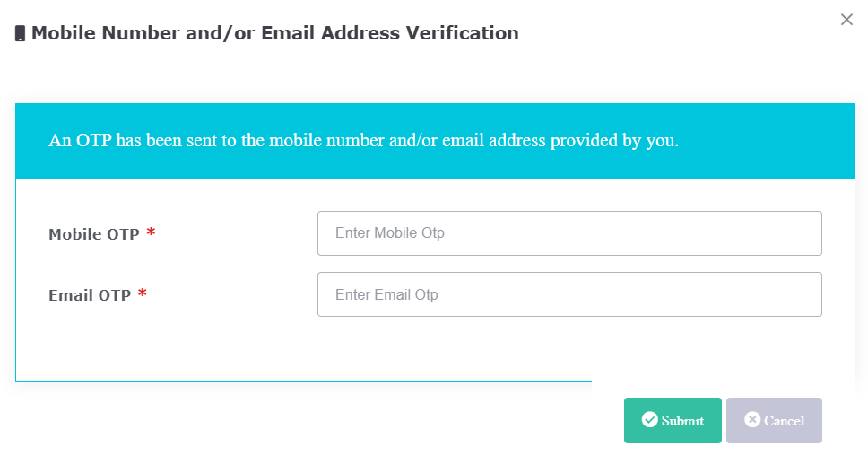
Task: Click the checkmark icon on the Submit button
Action: pyautogui.click(x=650, y=420)
